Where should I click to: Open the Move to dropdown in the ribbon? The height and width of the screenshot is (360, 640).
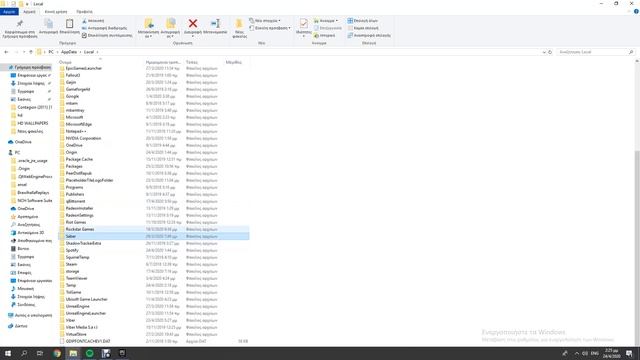(149, 34)
